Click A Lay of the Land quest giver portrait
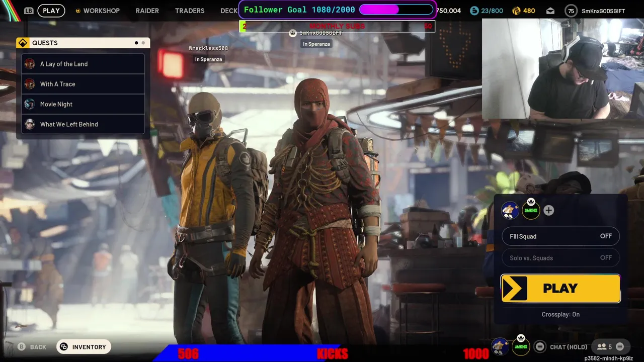Image resolution: width=644 pixels, height=362 pixels. tap(30, 64)
